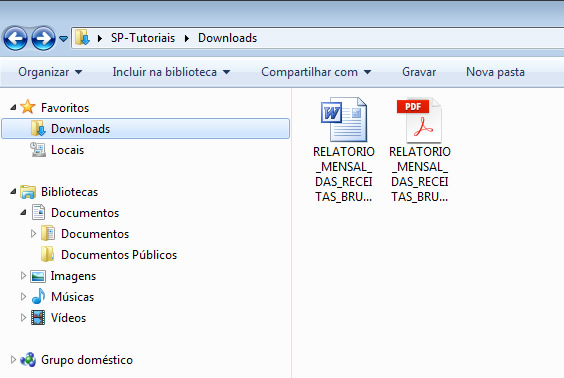Screen dimensions: 564x378
Task: Expand the Vídeos library triangle
Action: [23, 317]
